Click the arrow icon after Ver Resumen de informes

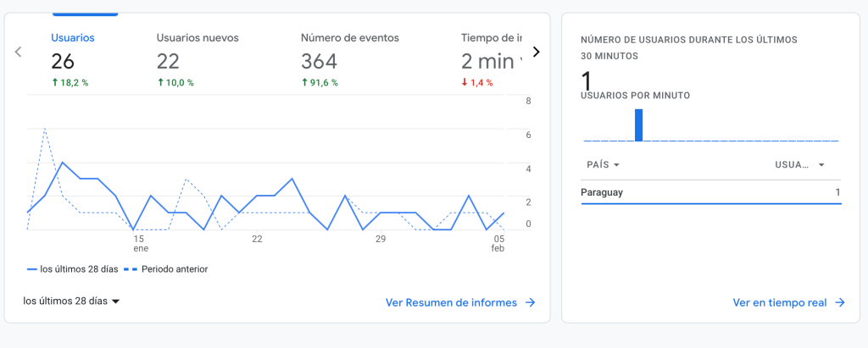point(530,302)
